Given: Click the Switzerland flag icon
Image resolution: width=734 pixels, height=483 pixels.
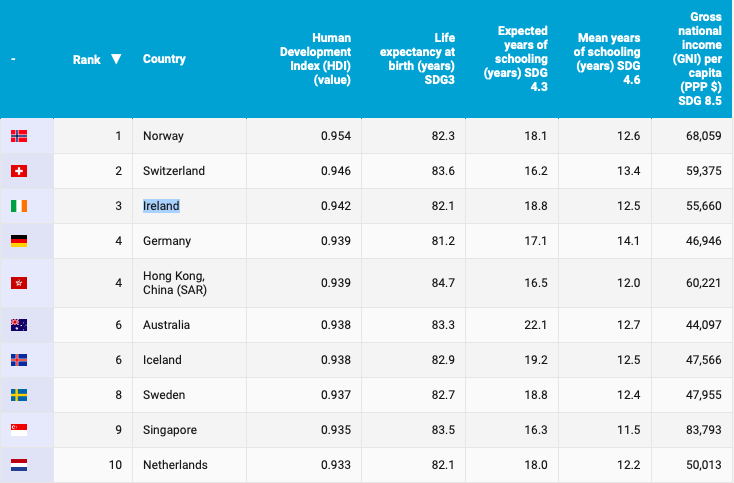Looking at the screenshot, I should tap(19, 171).
